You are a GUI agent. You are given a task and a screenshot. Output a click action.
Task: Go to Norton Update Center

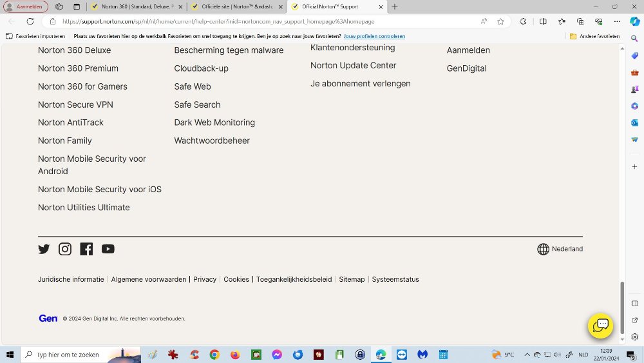click(x=353, y=65)
